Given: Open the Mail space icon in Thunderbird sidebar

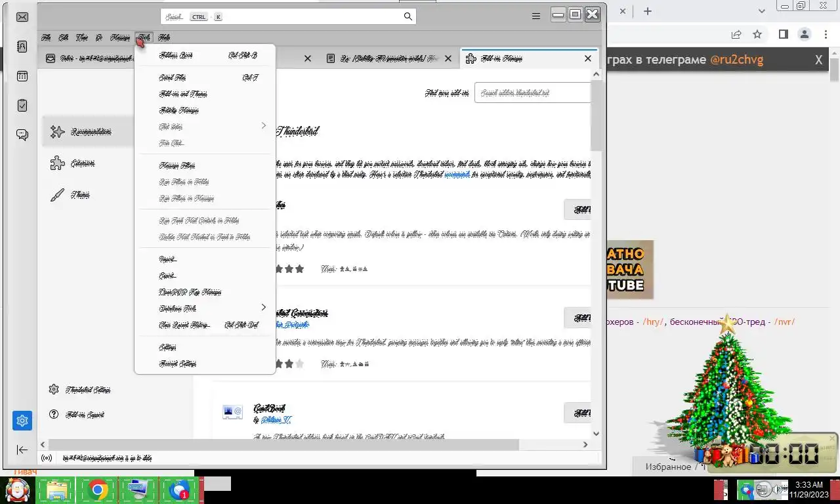Looking at the screenshot, I should [x=22, y=17].
